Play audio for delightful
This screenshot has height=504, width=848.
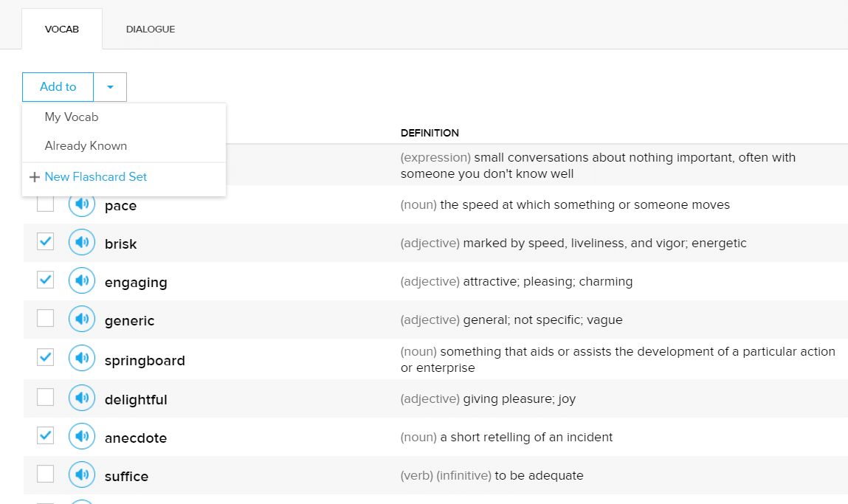coord(82,398)
